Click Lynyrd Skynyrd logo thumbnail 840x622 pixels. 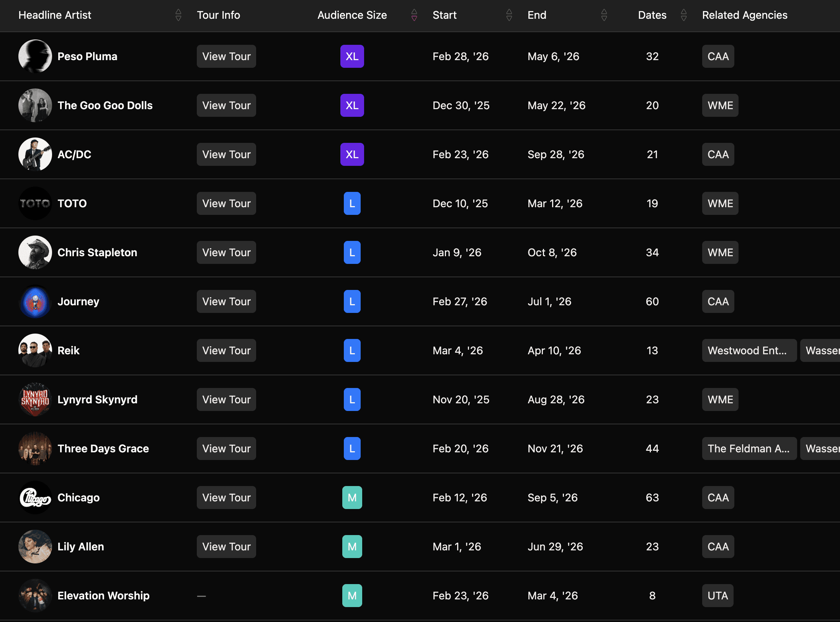[35, 399]
